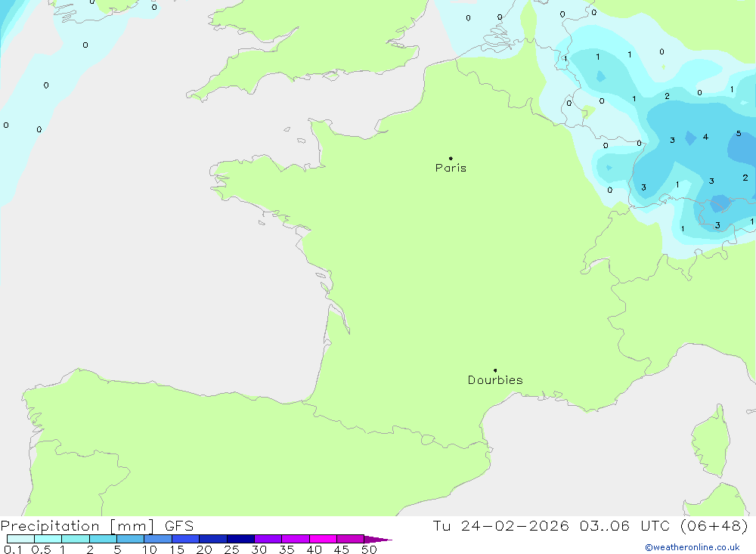
Task: Click the '45' legend scale label
Action: tap(342, 549)
